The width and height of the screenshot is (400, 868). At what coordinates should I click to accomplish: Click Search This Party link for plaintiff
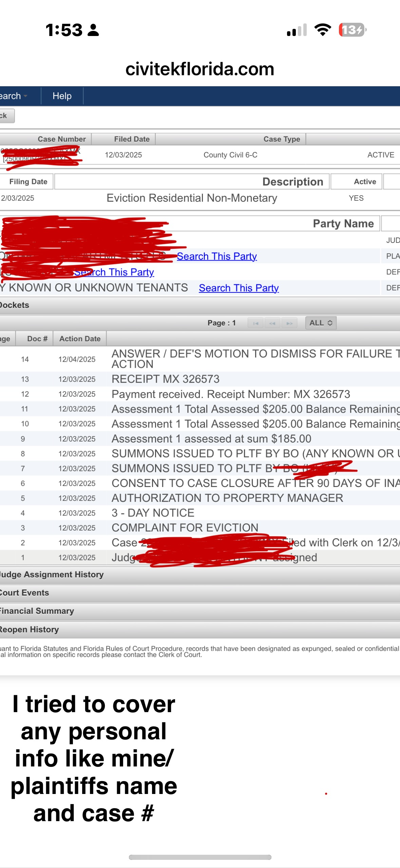click(216, 256)
